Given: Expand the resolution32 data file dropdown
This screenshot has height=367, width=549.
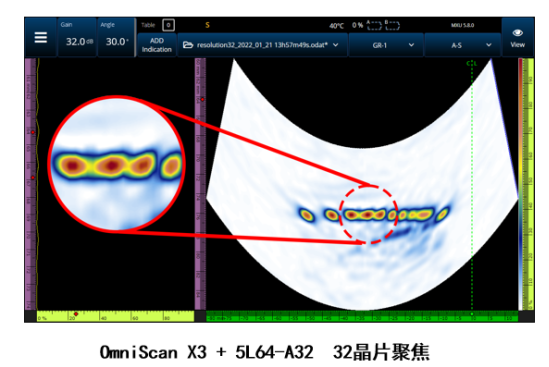Looking at the screenshot, I should pos(263,45).
